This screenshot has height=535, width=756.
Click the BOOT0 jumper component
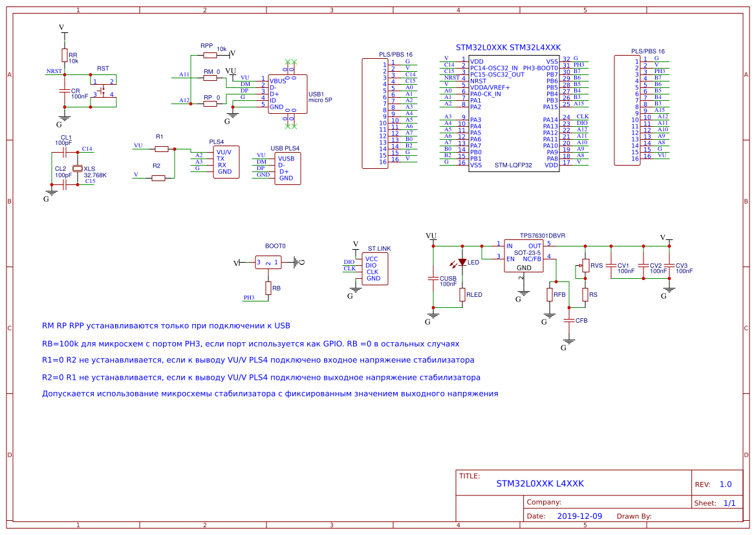click(268, 263)
